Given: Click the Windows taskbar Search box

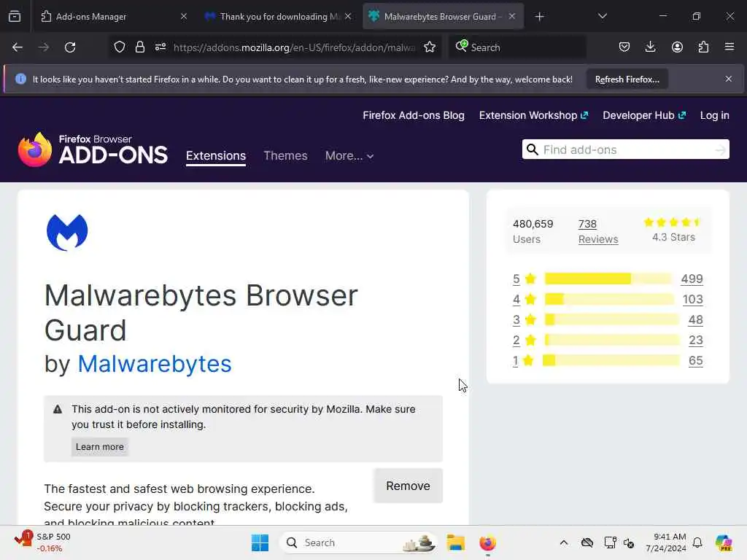Looking at the screenshot, I should pyautogui.click(x=358, y=542).
